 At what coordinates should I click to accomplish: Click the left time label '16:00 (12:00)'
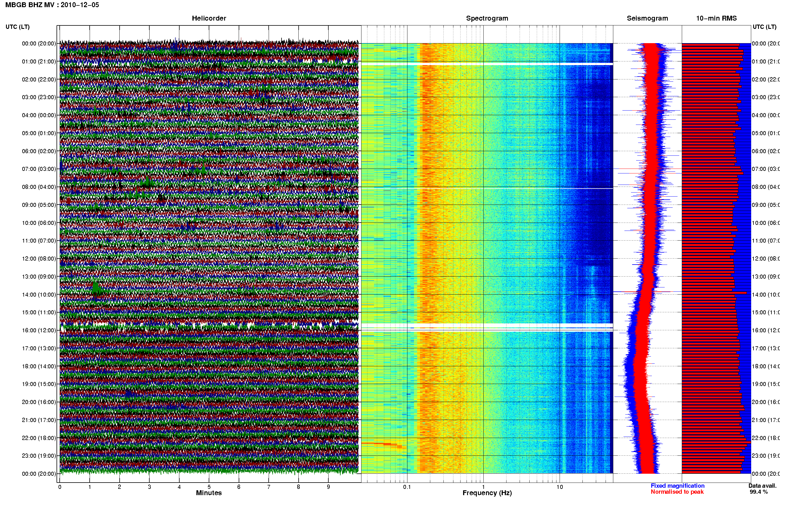click(39, 330)
